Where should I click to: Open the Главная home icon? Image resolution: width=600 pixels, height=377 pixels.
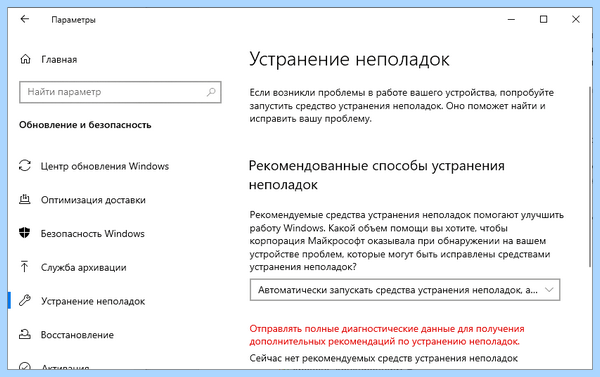[x=25, y=59]
